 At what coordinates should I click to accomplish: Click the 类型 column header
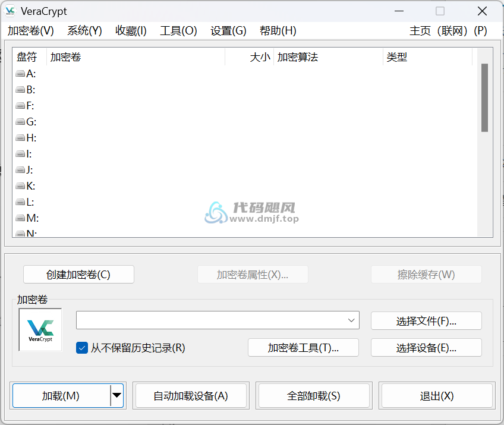[x=428, y=57]
